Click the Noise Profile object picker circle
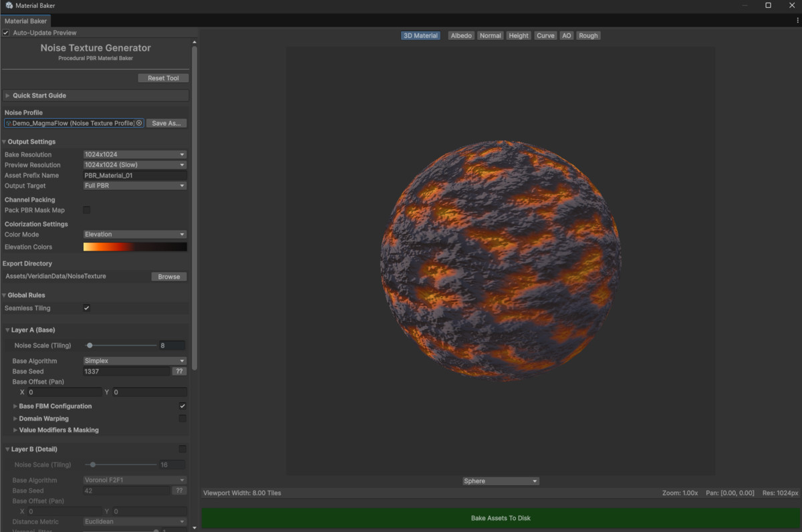The image size is (802, 532). [139, 123]
